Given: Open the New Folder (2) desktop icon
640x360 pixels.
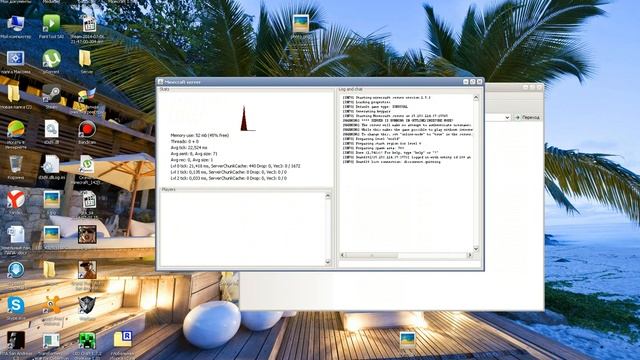Looking at the screenshot, I should click(x=14, y=94).
